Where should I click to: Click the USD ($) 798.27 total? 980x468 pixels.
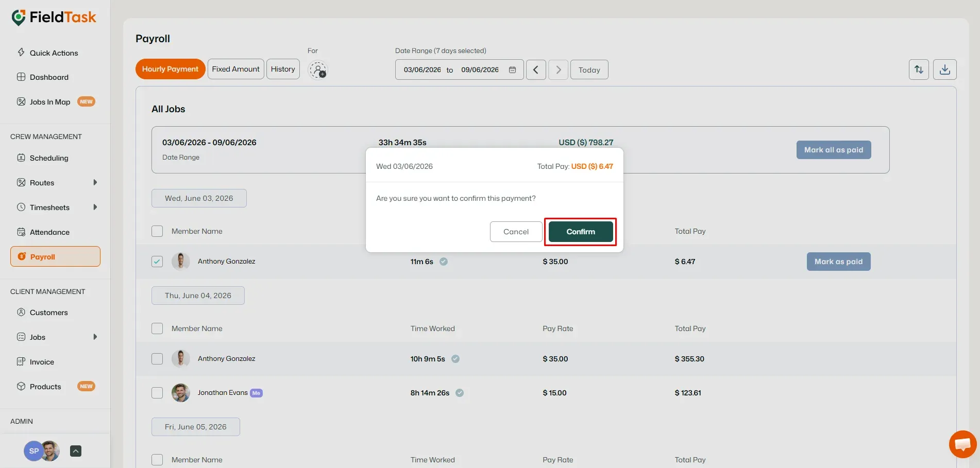coord(586,142)
